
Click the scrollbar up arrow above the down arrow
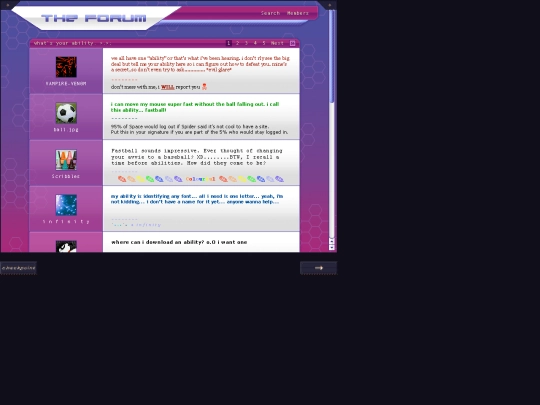[x=332, y=240]
